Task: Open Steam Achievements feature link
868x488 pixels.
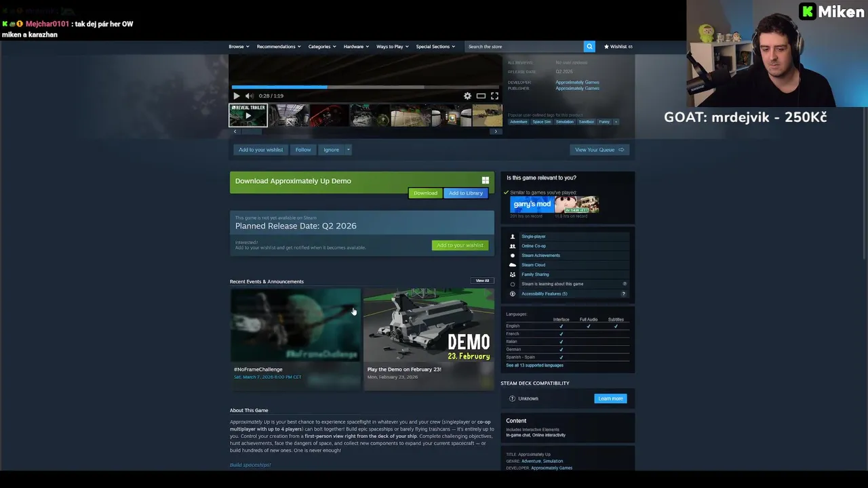Action: pos(540,256)
